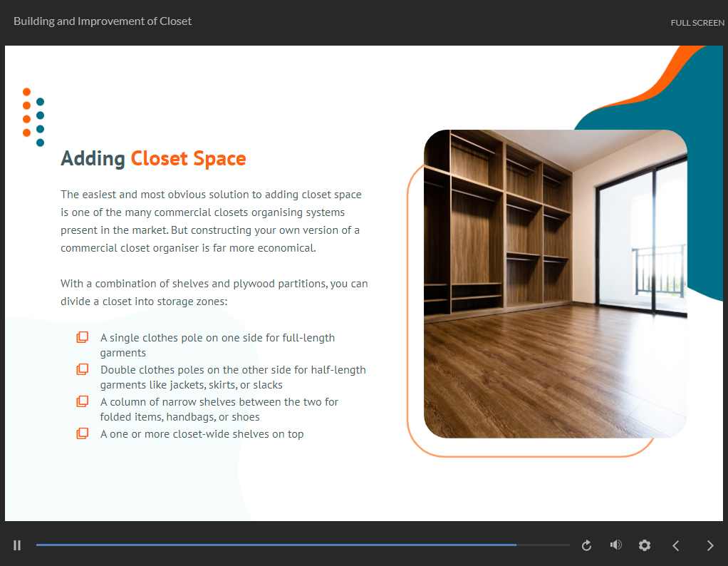Screen dimensions: 728x566
Task: Click the 'Adding Closet Space' heading
Action: (153, 158)
